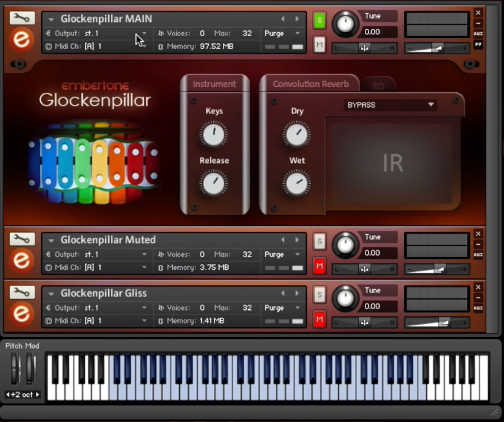The image size is (504, 422).
Task: Click the Embertone logo of Glockenpillar Gliss
Action: 21,314
